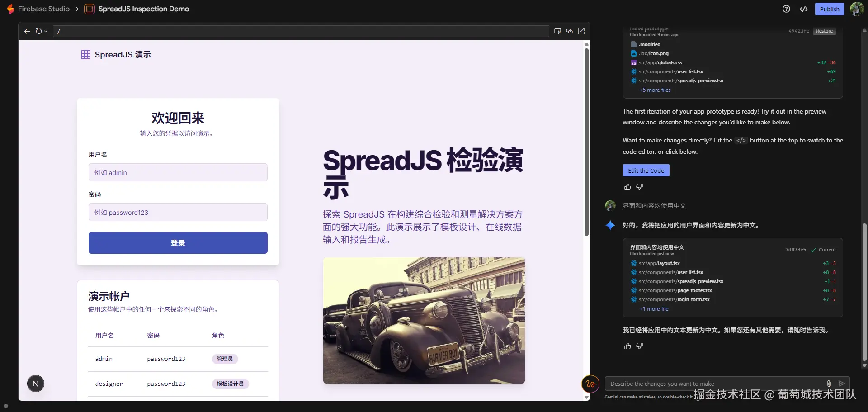Thumbs down the Chinese update response

(640, 346)
